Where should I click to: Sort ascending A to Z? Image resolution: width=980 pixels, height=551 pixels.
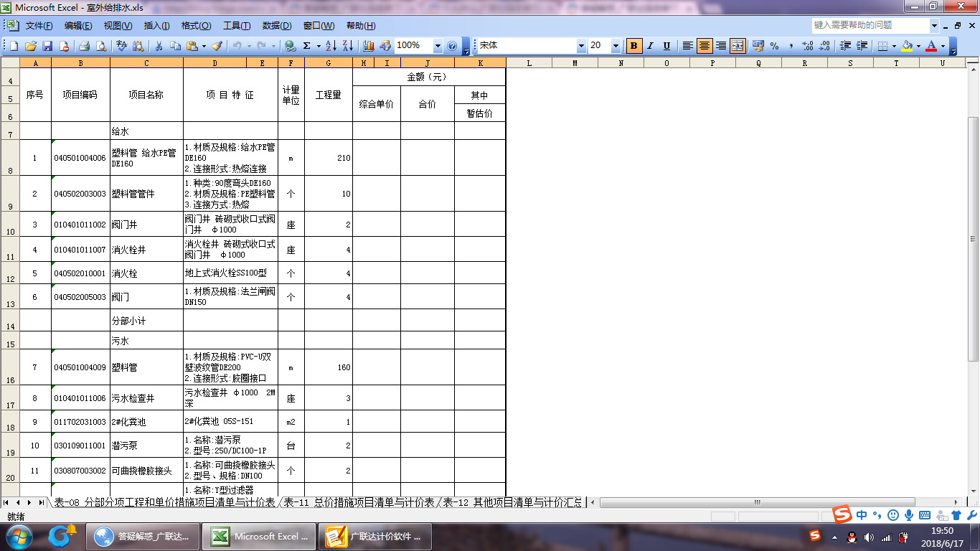331,45
